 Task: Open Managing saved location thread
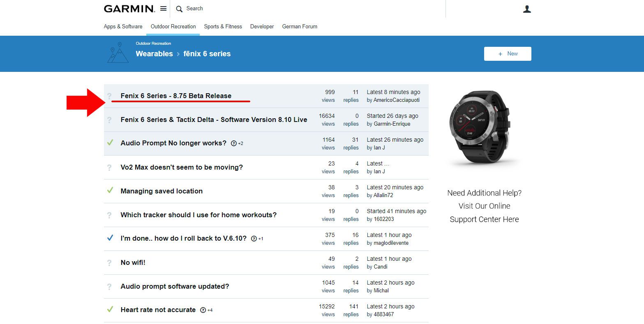(162, 191)
